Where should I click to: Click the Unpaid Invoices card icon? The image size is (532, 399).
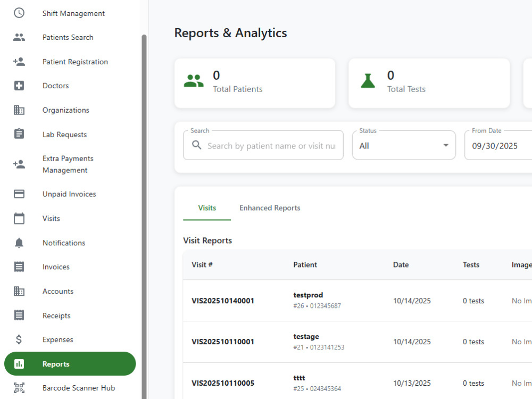click(x=19, y=194)
